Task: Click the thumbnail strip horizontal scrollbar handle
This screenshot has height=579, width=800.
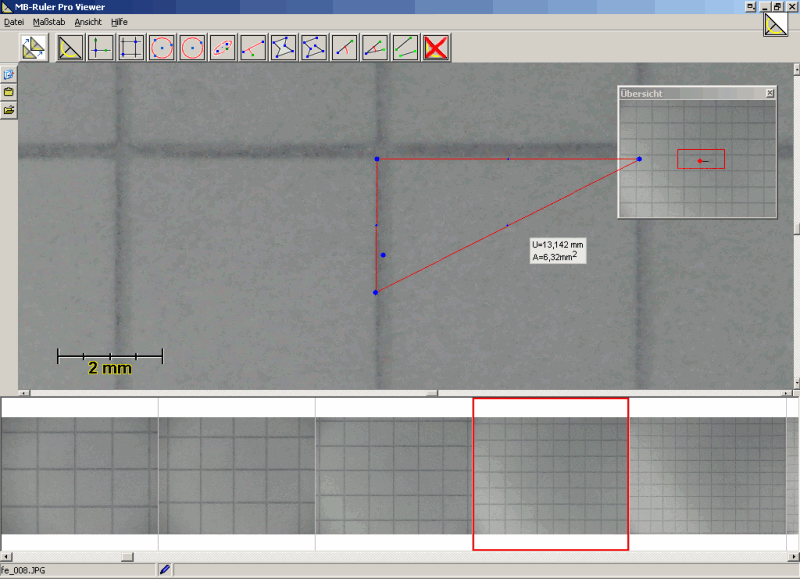Action: 127,556
